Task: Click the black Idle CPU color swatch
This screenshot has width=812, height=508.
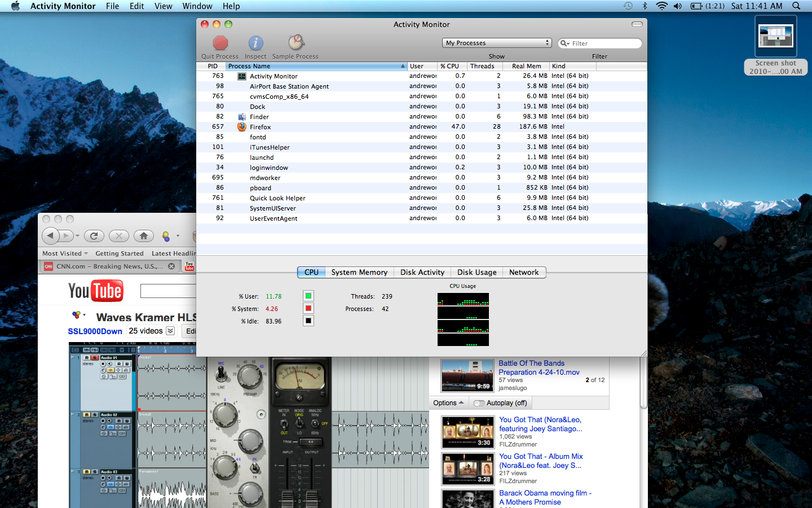Action: click(308, 321)
